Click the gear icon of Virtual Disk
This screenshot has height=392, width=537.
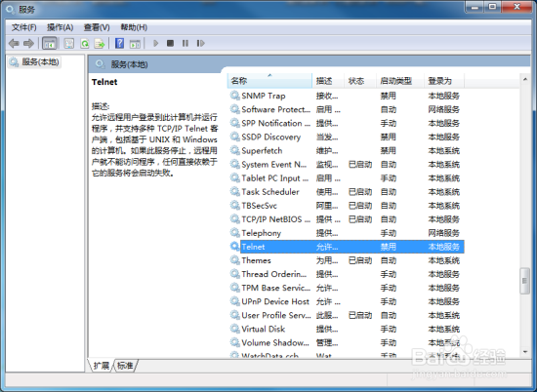click(x=234, y=329)
